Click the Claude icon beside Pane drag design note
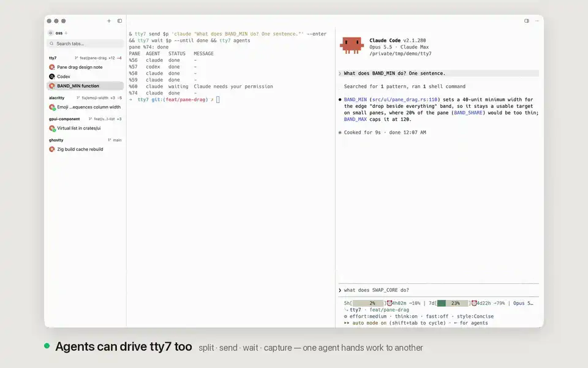Image resolution: width=588 pixels, height=368 pixels. pos(51,67)
